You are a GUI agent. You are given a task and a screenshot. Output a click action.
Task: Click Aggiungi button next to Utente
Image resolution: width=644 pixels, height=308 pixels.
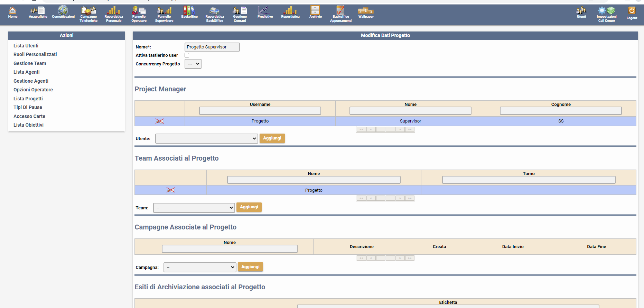[272, 138]
